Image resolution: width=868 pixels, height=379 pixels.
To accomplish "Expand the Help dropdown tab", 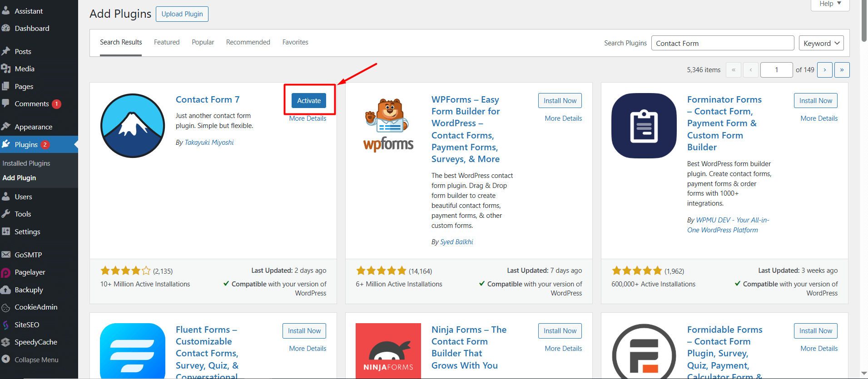I will pos(830,4).
